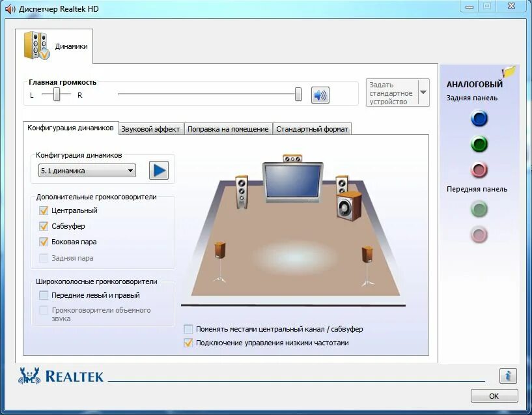Image resolution: width=532 pixels, height=415 pixels.
Task: Switch to Звуковой эффект tab
Action: click(x=150, y=129)
